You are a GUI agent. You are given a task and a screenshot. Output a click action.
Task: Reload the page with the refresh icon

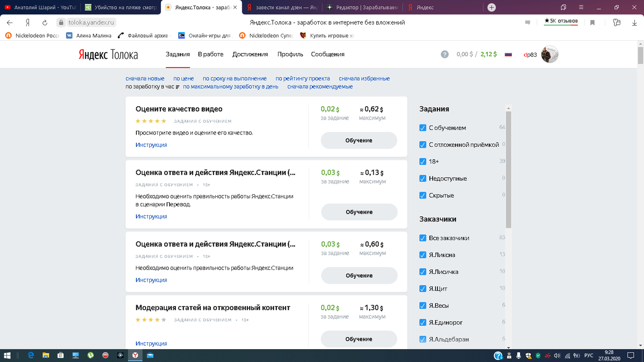pos(45,23)
